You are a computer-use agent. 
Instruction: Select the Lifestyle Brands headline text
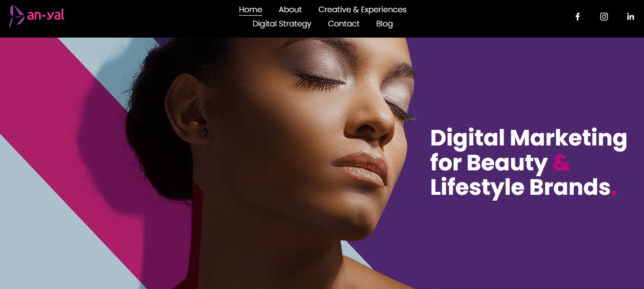pos(520,187)
